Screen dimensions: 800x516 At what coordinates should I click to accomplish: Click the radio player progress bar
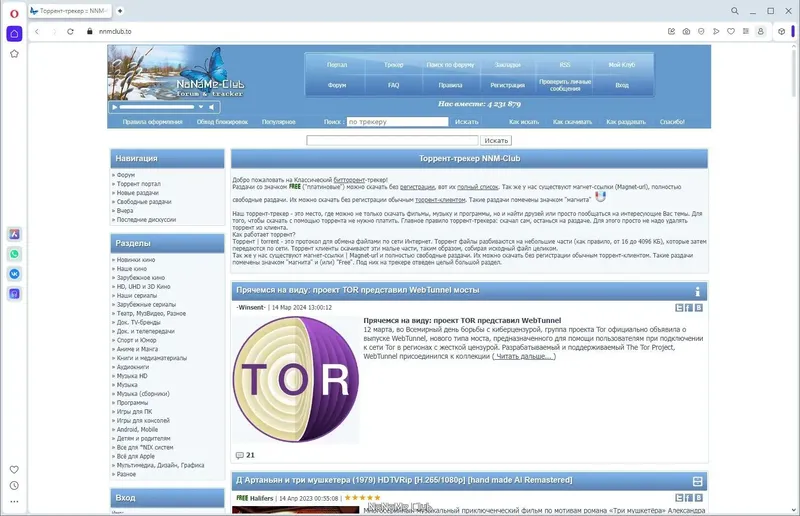tap(157, 107)
